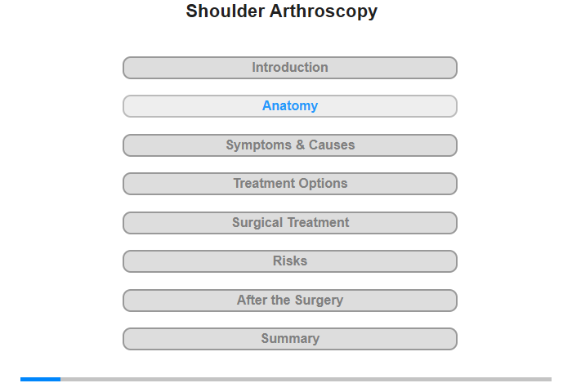Click the blue filled part of progress bar
Screen dimensions: 572x392
(x=41, y=379)
